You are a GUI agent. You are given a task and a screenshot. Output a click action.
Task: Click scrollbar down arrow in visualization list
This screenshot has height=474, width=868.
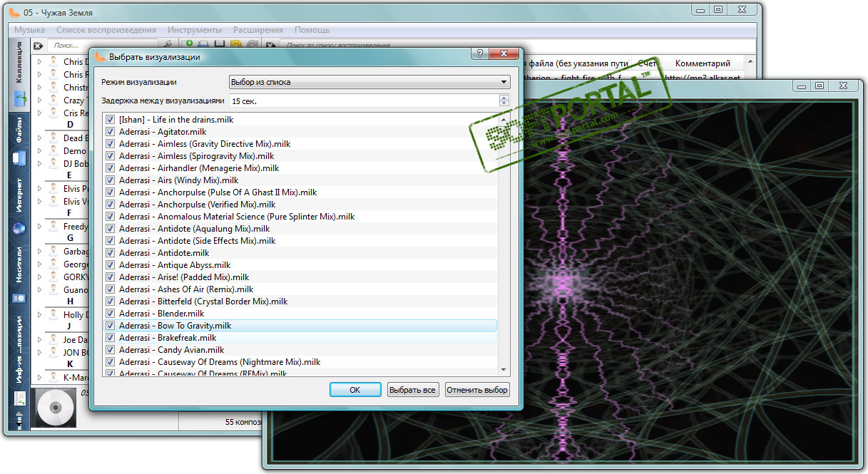pyautogui.click(x=504, y=369)
